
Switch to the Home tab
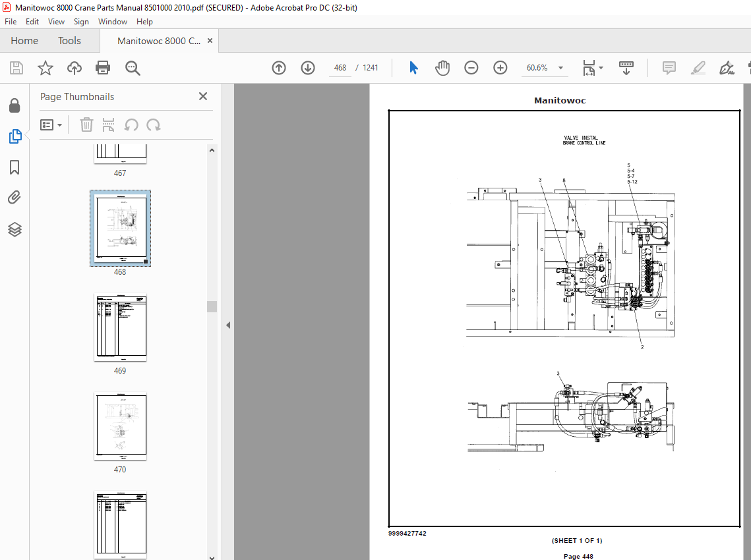(24, 41)
